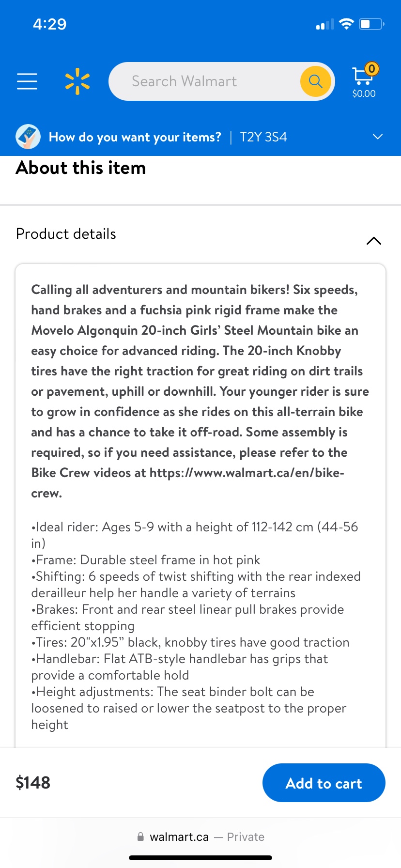
Task: Tap the $0.00 cart total
Action: click(364, 93)
